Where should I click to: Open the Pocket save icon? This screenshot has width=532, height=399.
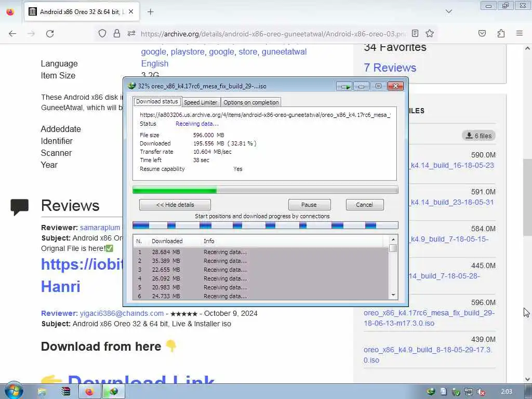coord(482,33)
